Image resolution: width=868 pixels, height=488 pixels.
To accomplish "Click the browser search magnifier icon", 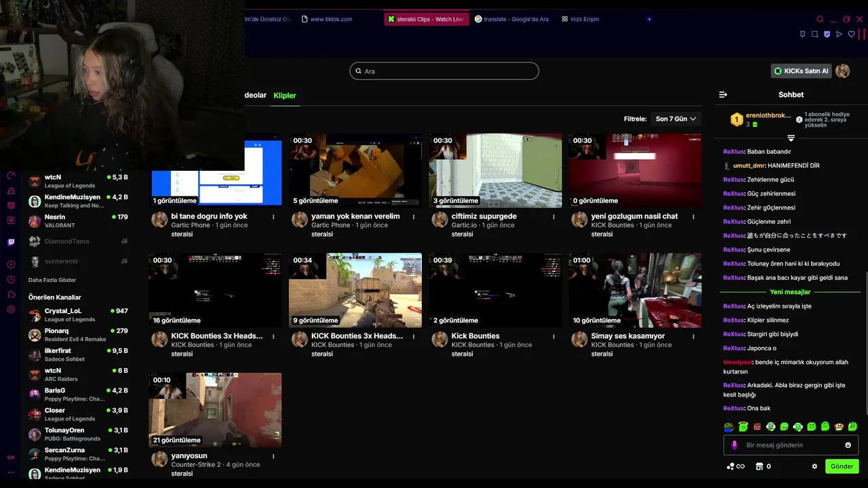I will [820, 19].
